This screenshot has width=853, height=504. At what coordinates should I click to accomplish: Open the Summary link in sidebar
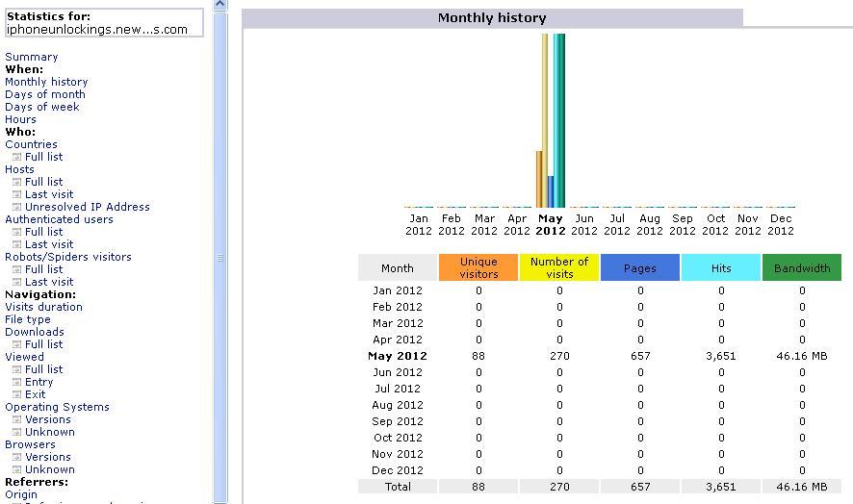[32, 57]
